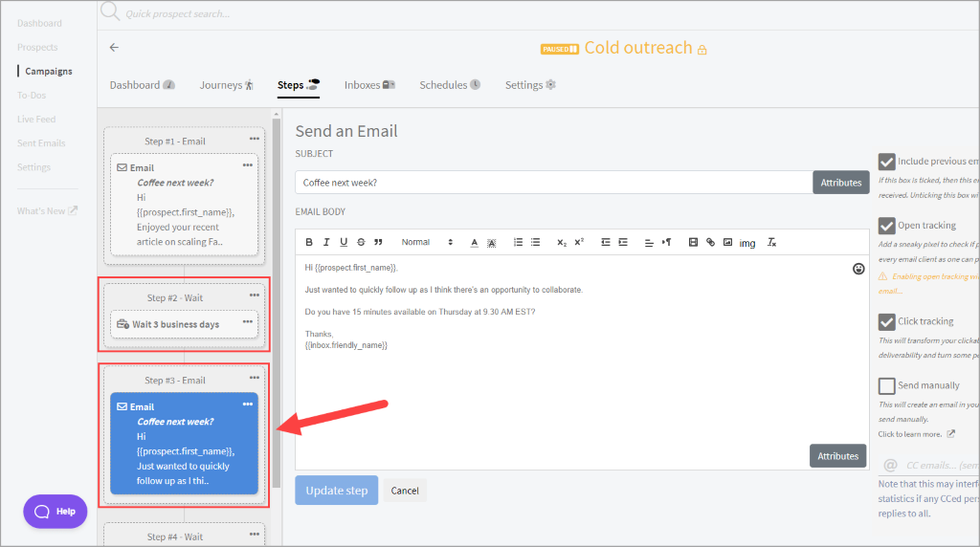Untick the Include previous email checkbox
Image resolution: width=980 pixels, height=547 pixels.
886,162
